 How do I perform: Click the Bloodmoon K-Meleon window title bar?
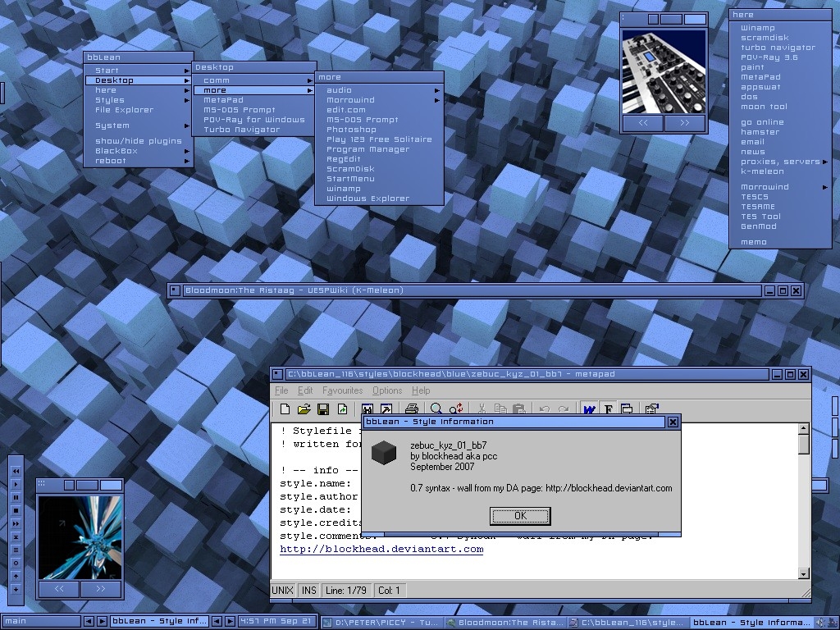472,291
